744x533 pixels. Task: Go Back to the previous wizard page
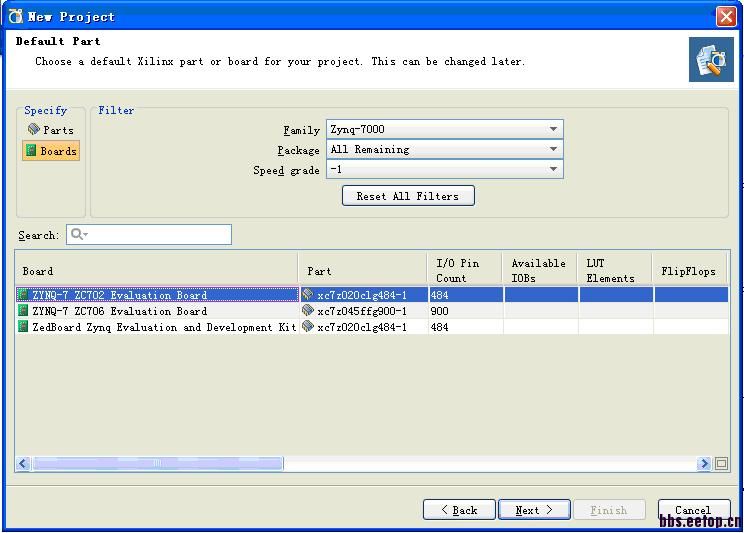pos(459,510)
